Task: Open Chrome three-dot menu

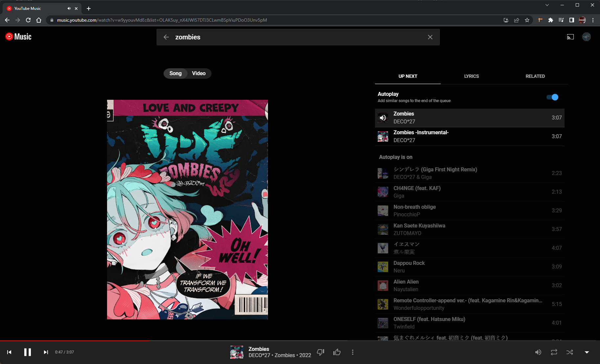Action: pos(593,20)
